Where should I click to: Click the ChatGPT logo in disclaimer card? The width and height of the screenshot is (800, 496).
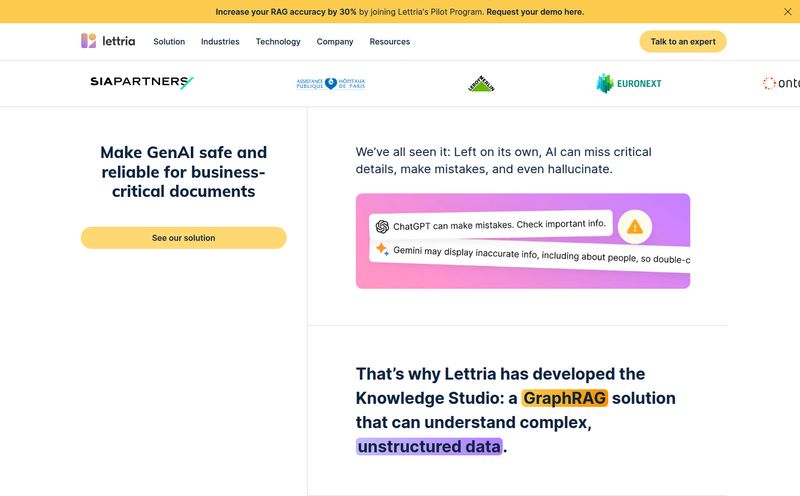382,227
